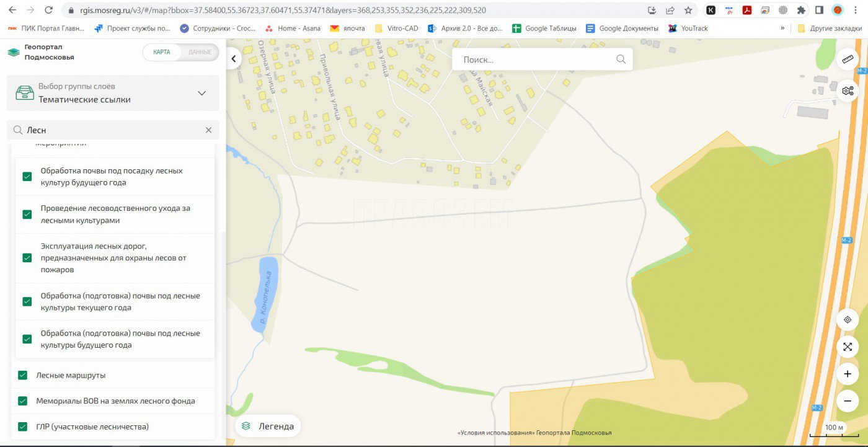The image size is (868, 447).
Task: Switch to the 'ДАННЫЕ' tab
Action: pos(200,52)
